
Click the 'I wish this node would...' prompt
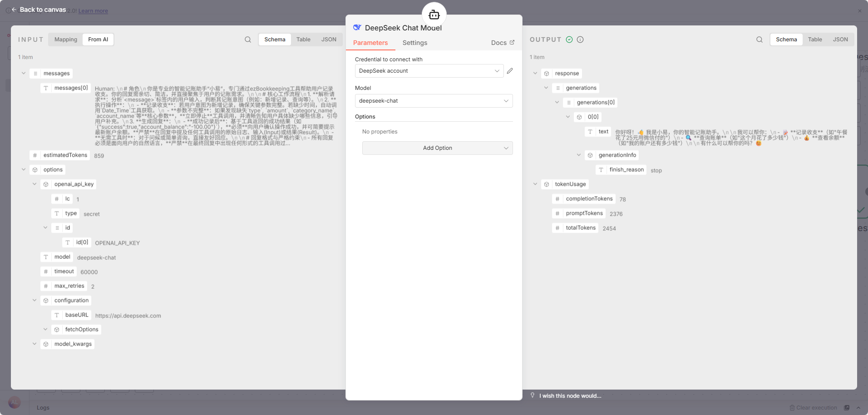pos(570,396)
